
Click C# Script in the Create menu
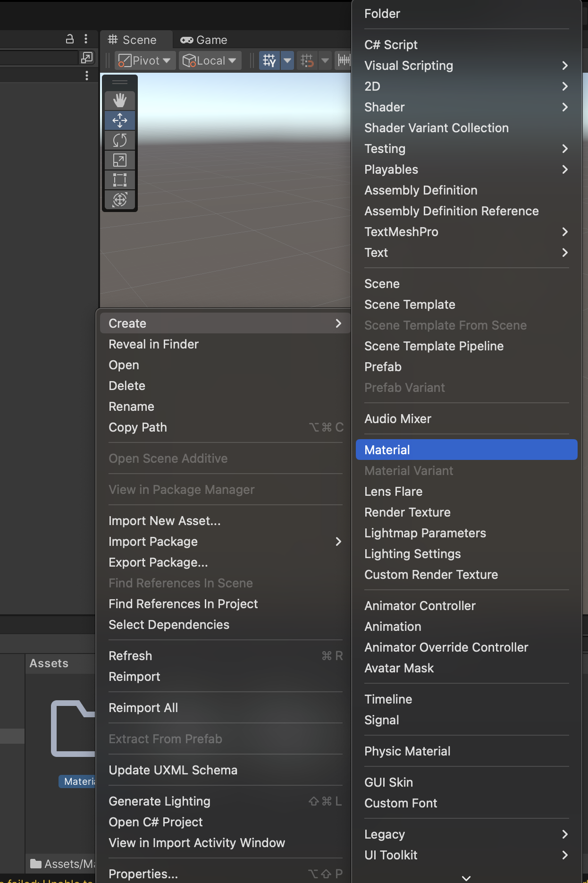[391, 45]
